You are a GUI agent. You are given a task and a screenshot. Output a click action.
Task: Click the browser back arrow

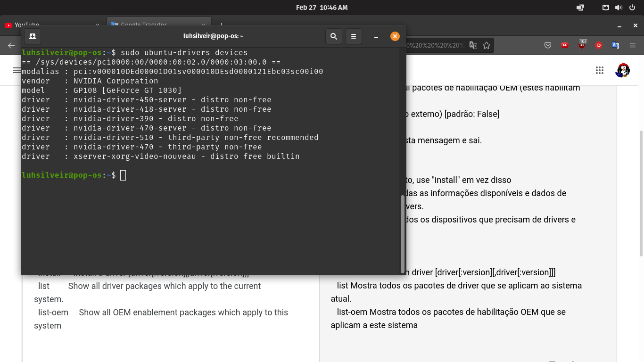pyautogui.click(x=11, y=45)
